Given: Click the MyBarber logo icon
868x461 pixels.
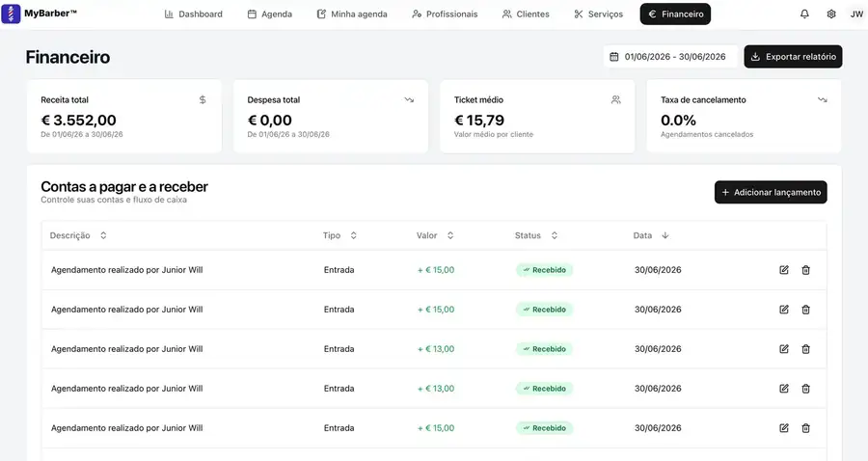Looking at the screenshot, I should click(11, 14).
